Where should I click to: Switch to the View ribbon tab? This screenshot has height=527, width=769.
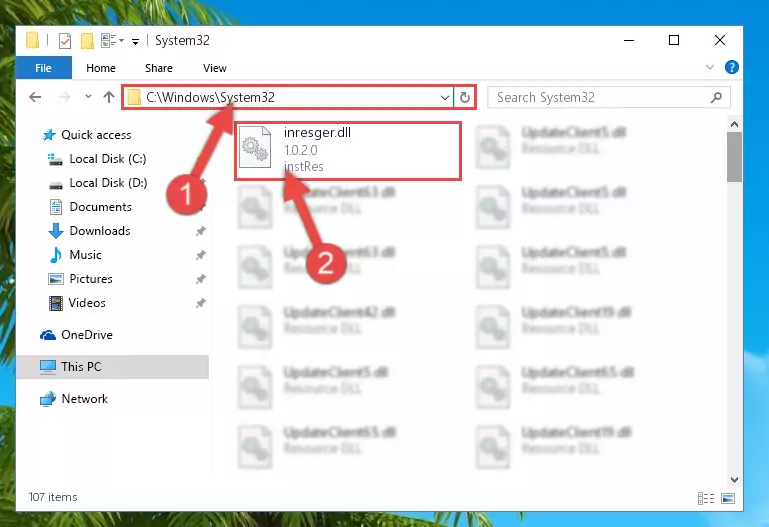(x=215, y=68)
